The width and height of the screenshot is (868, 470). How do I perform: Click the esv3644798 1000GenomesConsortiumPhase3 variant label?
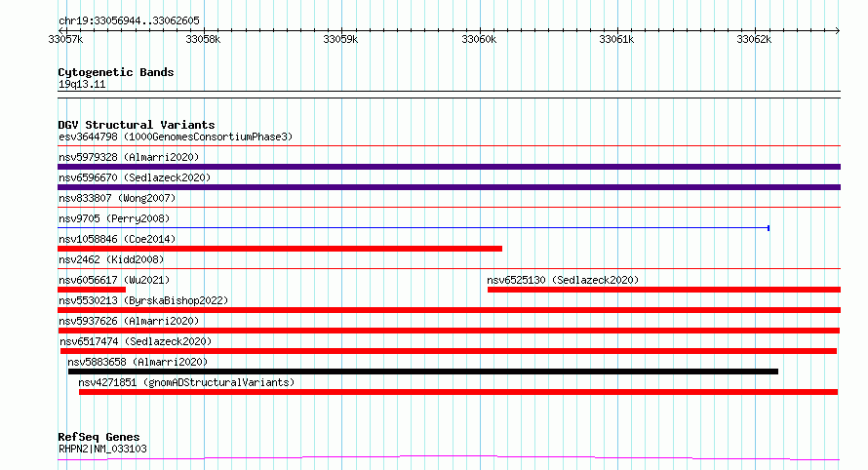click(176, 137)
